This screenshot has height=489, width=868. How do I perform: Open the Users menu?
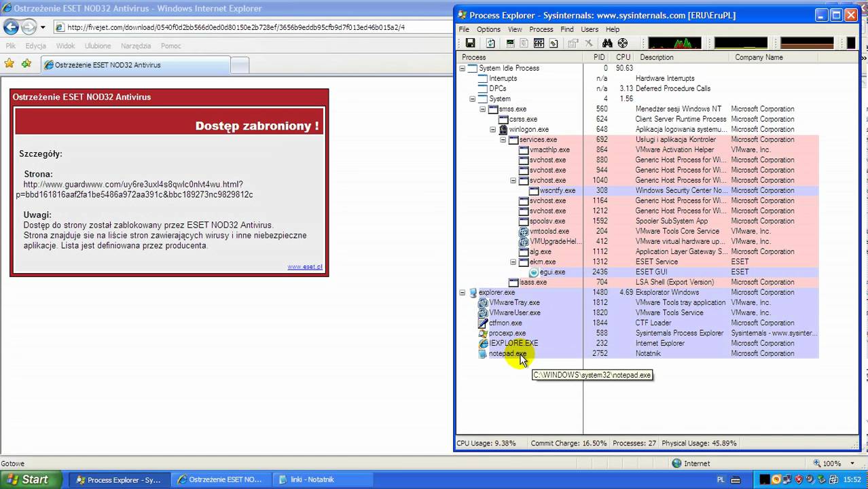click(590, 29)
